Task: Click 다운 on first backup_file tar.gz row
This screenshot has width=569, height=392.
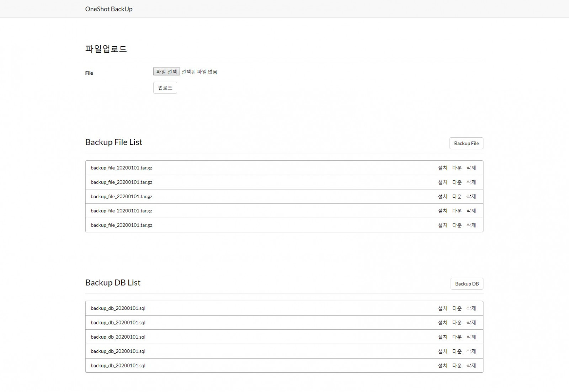Action: (x=457, y=168)
